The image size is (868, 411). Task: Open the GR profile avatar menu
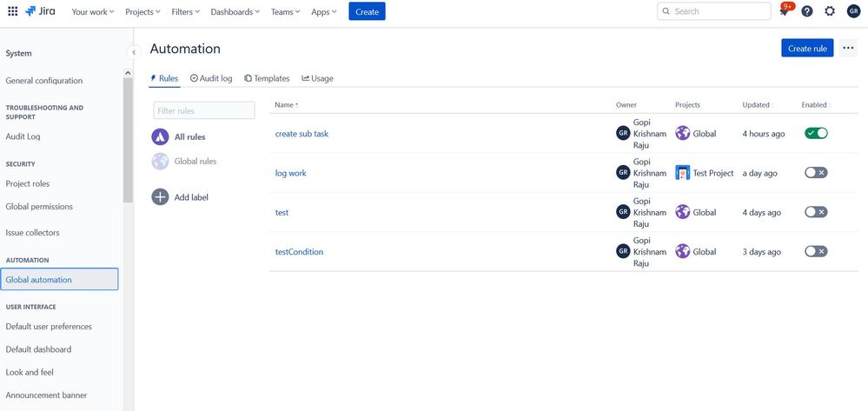(853, 11)
